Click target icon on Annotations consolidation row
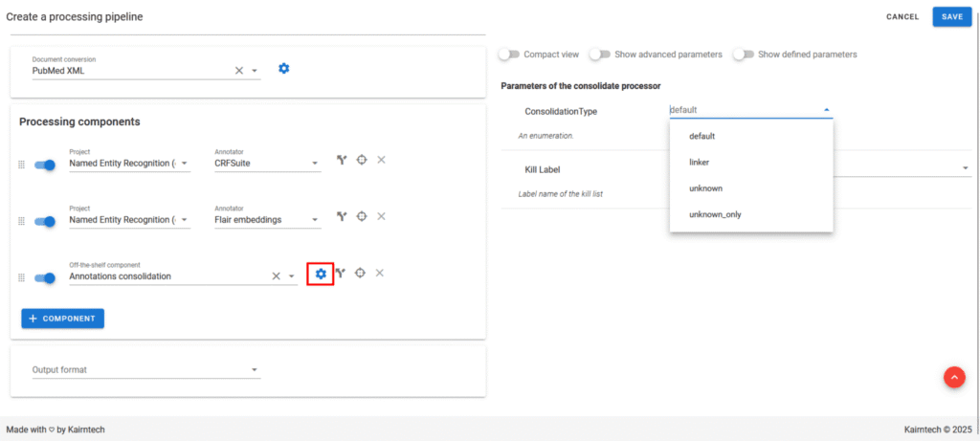980x441 pixels. point(360,274)
